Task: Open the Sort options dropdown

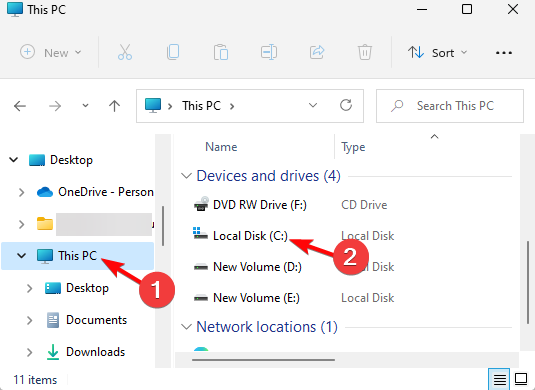Action: (x=437, y=53)
